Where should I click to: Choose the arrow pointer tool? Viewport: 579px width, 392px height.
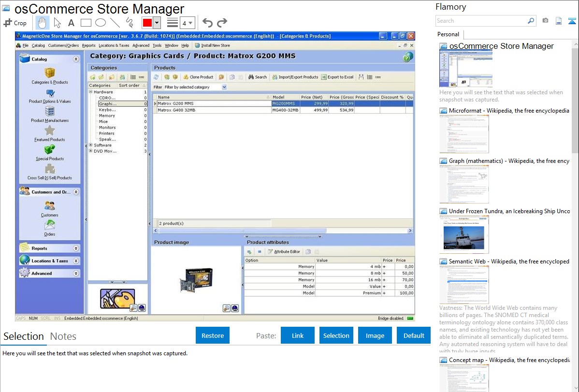tap(57, 23)
